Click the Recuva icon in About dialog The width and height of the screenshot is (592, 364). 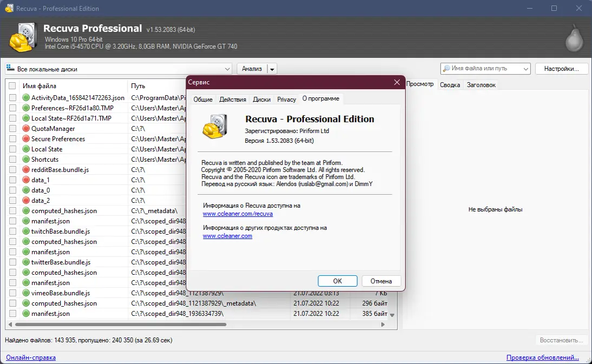(x=215, y=127)
